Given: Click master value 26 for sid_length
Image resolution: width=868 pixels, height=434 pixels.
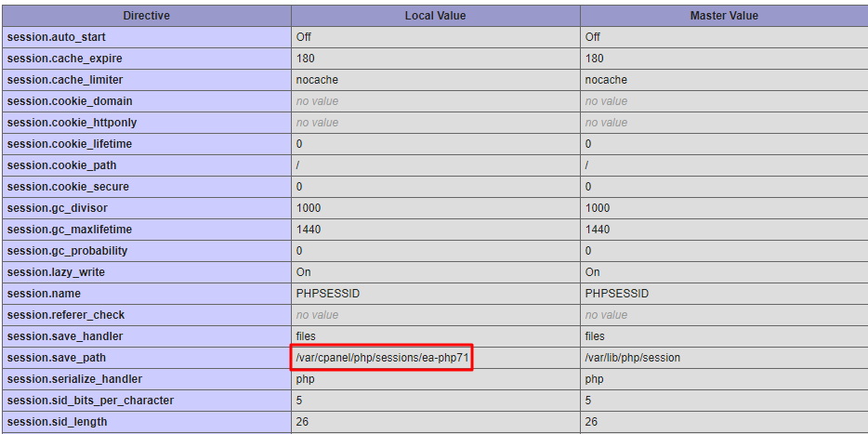Looking at the screenshot, I should (591, 422).
